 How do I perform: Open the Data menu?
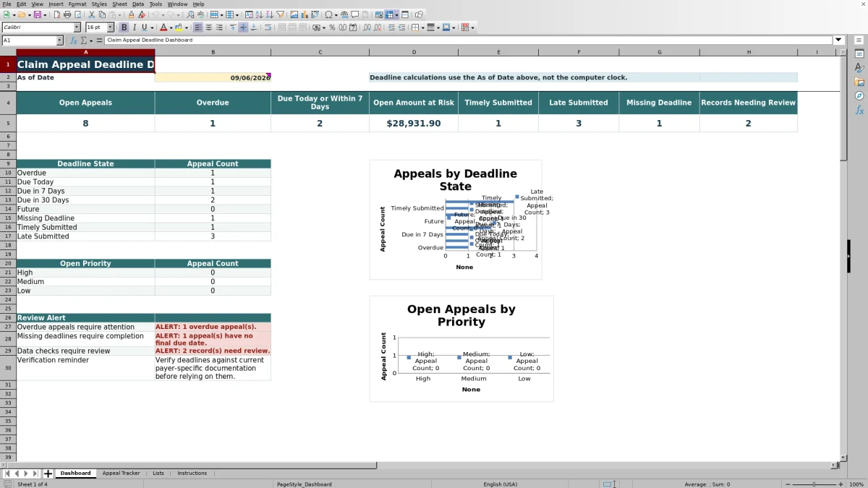pyautogui.click(x=137, y=4)
